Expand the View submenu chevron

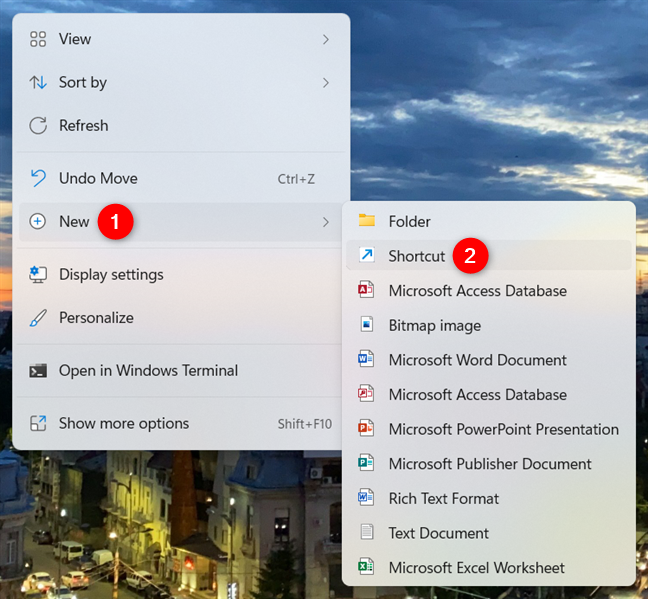coord(326,40)
